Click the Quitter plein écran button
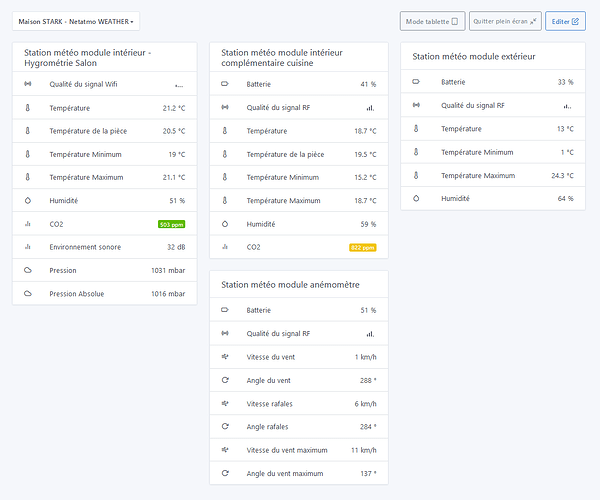The width and height of the screenshot is (600, 500). click(x=505, y=21)
